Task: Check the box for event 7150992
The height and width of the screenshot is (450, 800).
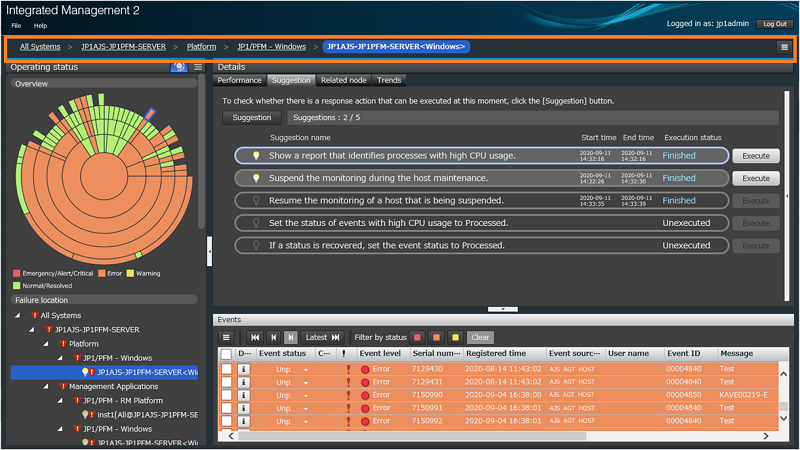Action: tap(227, 421)
